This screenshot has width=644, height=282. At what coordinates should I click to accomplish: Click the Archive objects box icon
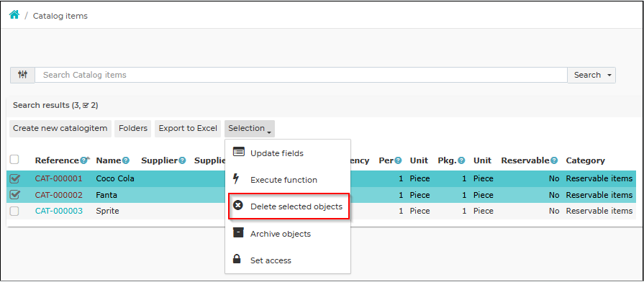tap(237, 232)
